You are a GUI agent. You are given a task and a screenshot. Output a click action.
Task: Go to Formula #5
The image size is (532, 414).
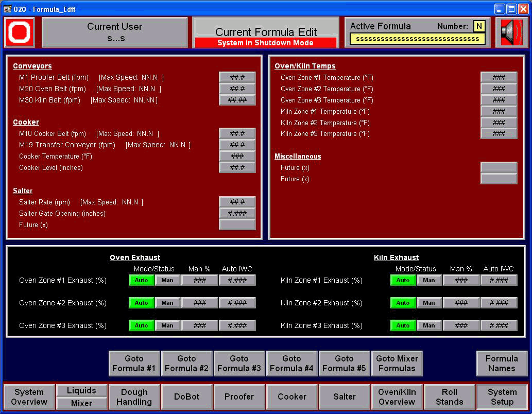pyautogui.click(x=345, y=364)
